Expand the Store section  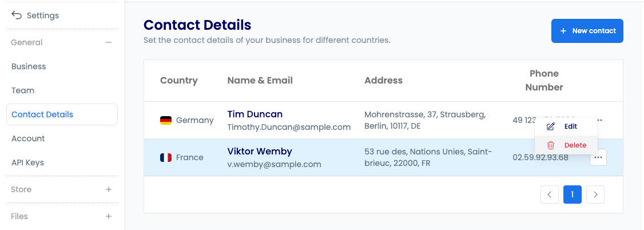(x=109, y=189)
